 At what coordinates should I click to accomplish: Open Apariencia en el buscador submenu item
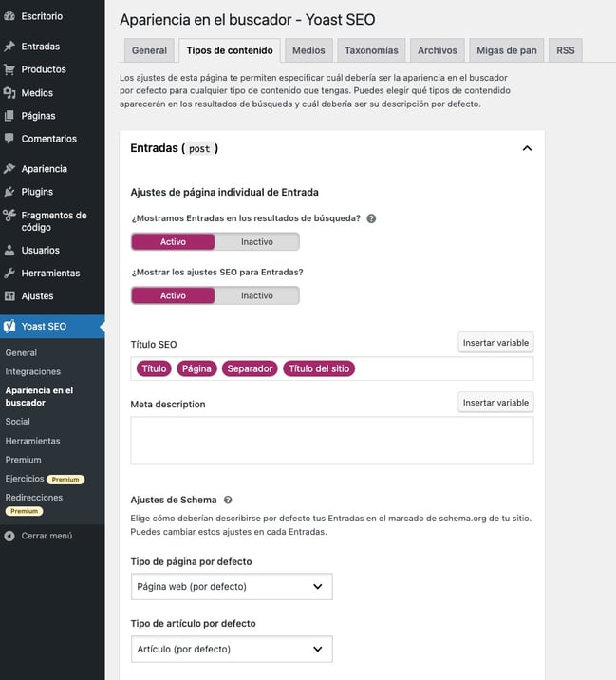pos(40,396)
